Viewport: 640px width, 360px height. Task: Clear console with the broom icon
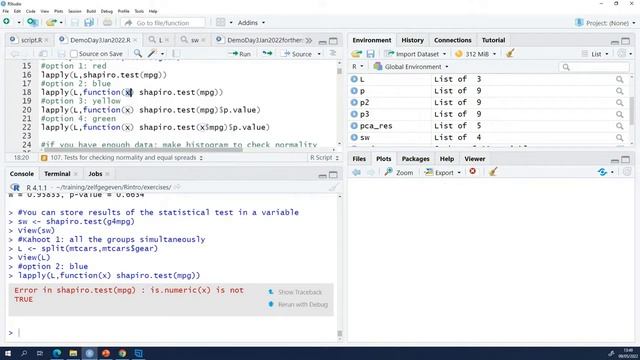click(333, 187)
